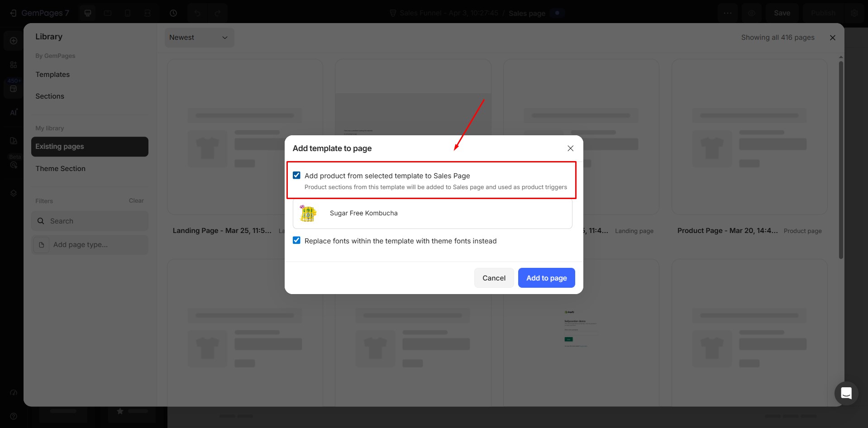Viewport: 868px width, 428px height.
Task: Close the Add template to page dialog
Action: tap(570, 148)
